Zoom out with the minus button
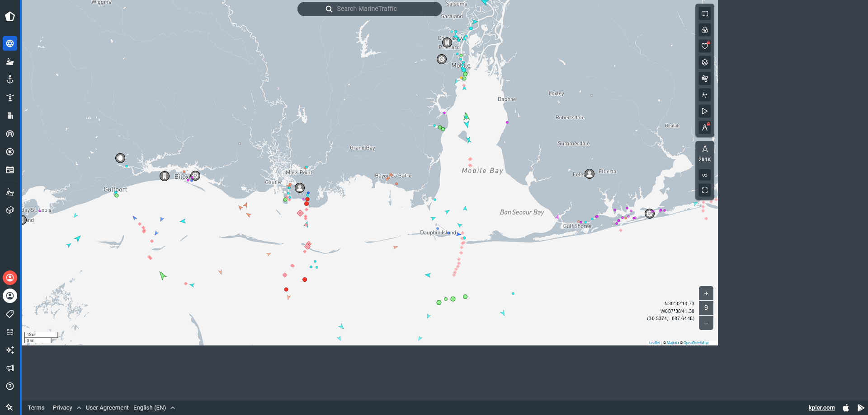This screenshot has width=868, height=415. click(x=706, y=323)
